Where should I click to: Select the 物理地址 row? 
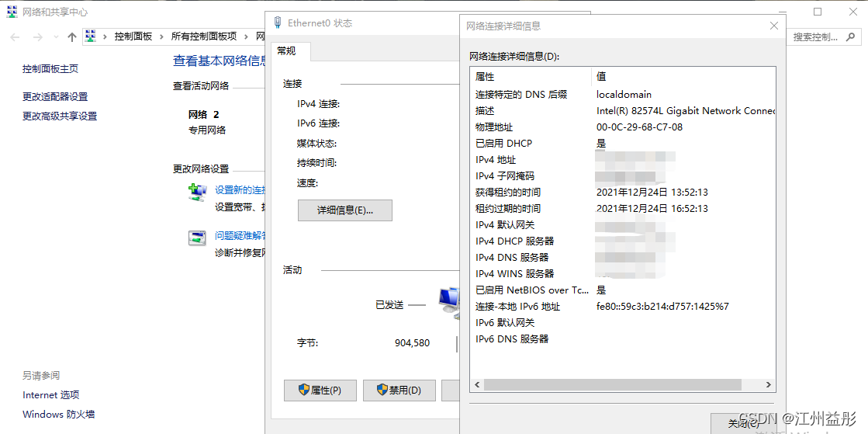click(623, 127)
